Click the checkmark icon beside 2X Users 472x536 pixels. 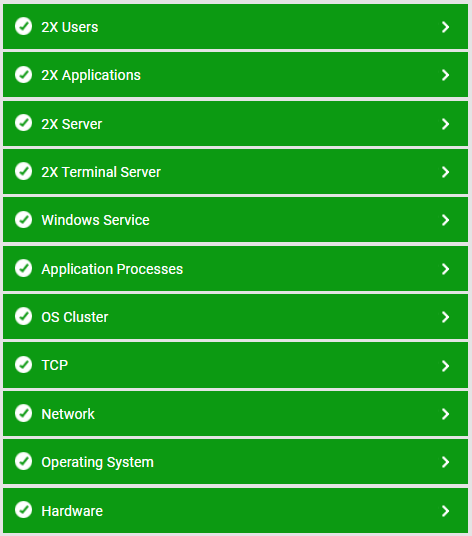24,26
